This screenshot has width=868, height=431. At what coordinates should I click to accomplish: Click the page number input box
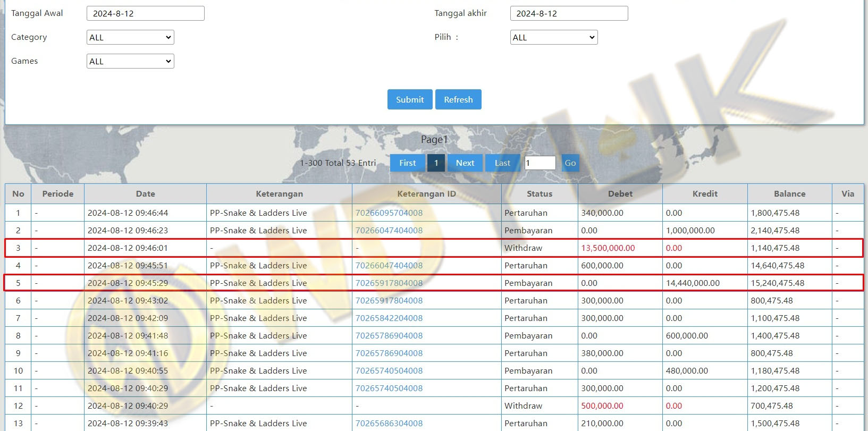pyautogui.click(x=540, y=163)
